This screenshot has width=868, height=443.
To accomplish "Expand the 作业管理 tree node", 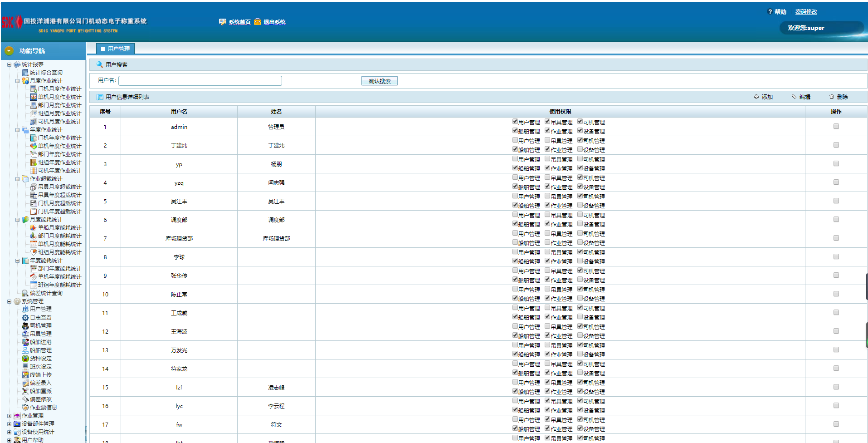I will pyautogui.click(x=9, y=416).
